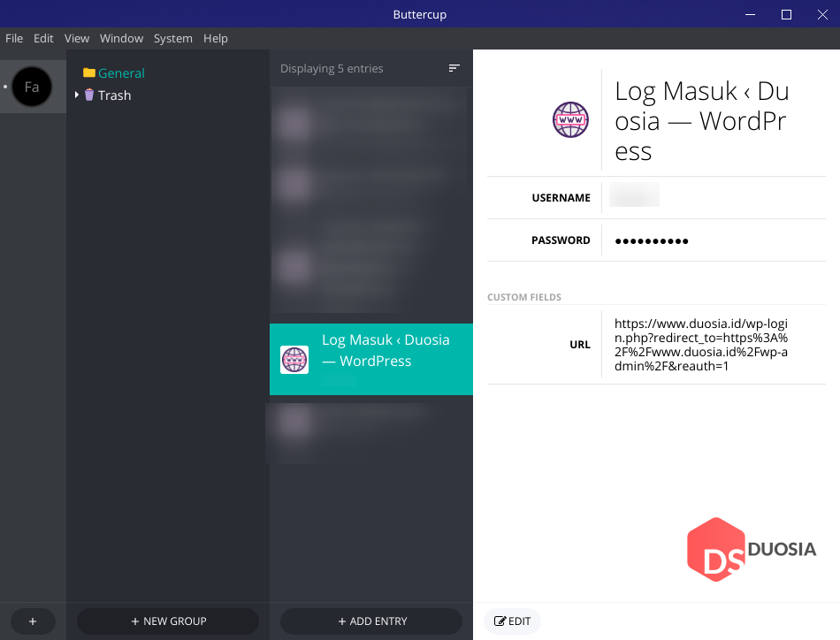Viewport: 840px width, 640px height.
Task: Click the blurred username value
Action: 634,195
